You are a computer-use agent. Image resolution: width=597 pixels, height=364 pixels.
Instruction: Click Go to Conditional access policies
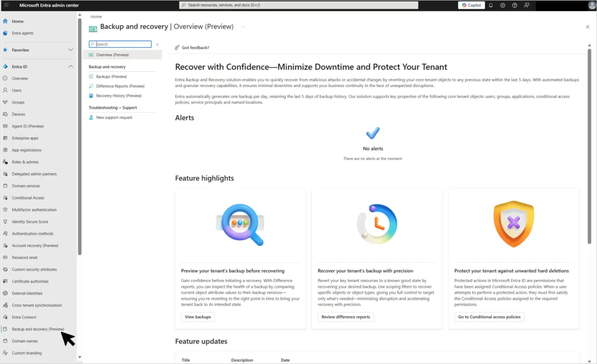click(489, 317)
